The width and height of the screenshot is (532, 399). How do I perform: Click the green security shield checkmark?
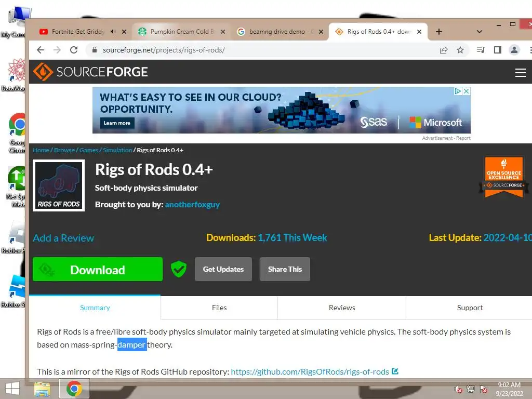[x=179, y=269]
